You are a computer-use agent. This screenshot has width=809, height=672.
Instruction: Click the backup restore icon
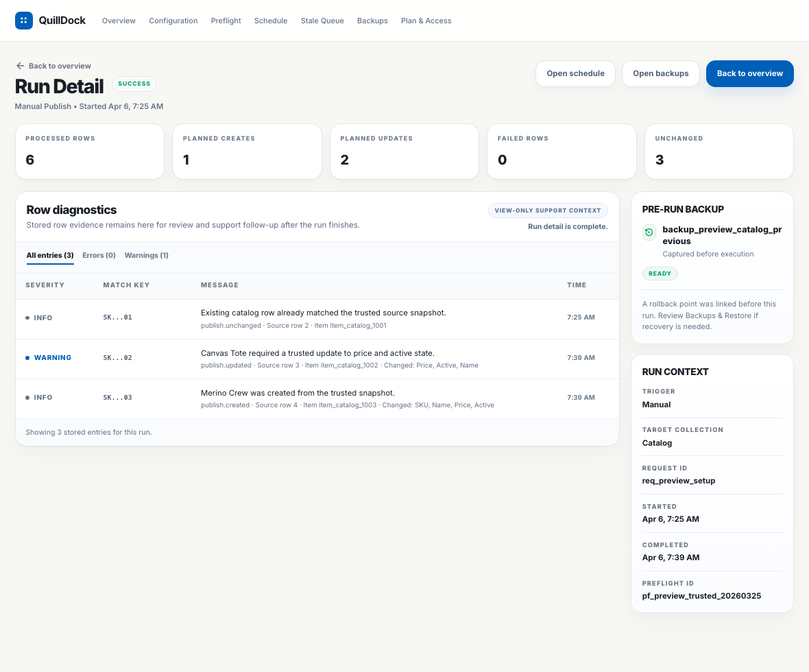pos(649,233)
